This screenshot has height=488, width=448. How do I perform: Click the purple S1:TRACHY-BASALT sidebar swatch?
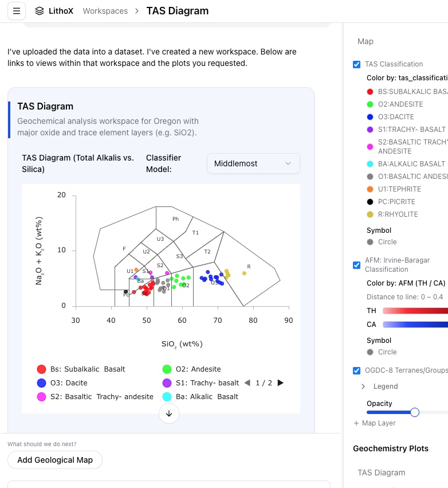370,130
